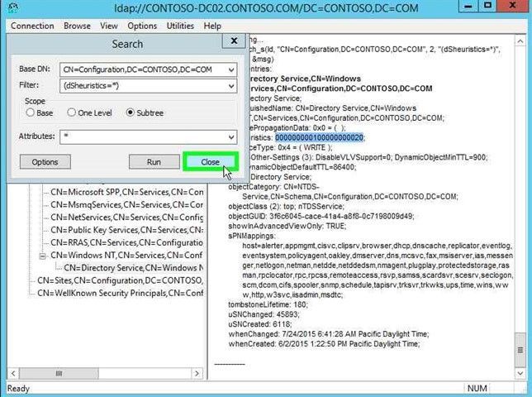Expand the Filter dropdown arrow
This screenshot has width=532, height=397.
click(231, 86)
